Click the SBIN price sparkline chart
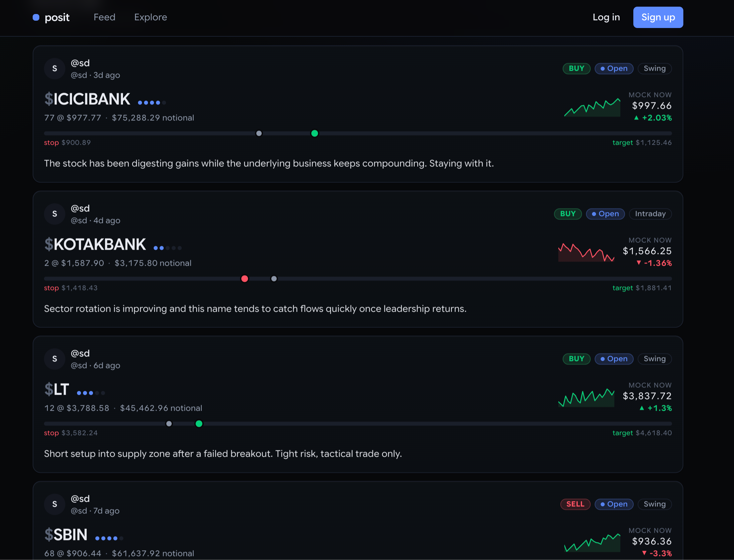Screen dimensions: 734x560 592,543
